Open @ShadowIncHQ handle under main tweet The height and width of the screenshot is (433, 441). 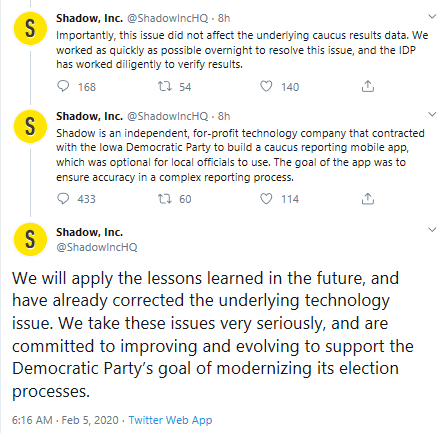97,247
